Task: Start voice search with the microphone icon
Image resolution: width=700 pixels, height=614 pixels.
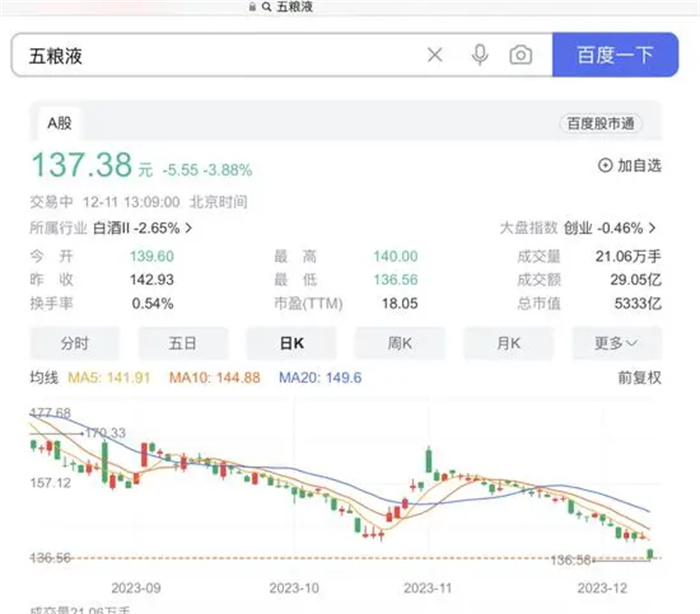Action: coord(480,55)
